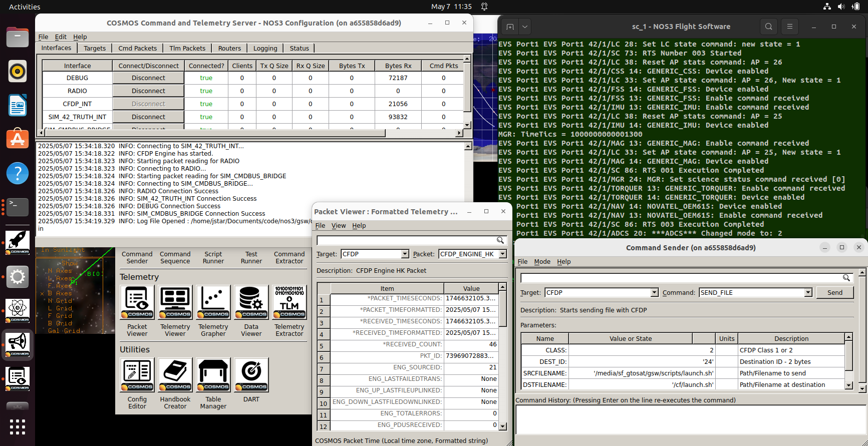Open the terminal tab dropdown arrow
The height and width of the screenshot is (446, 868).
[x=525, y=27]
